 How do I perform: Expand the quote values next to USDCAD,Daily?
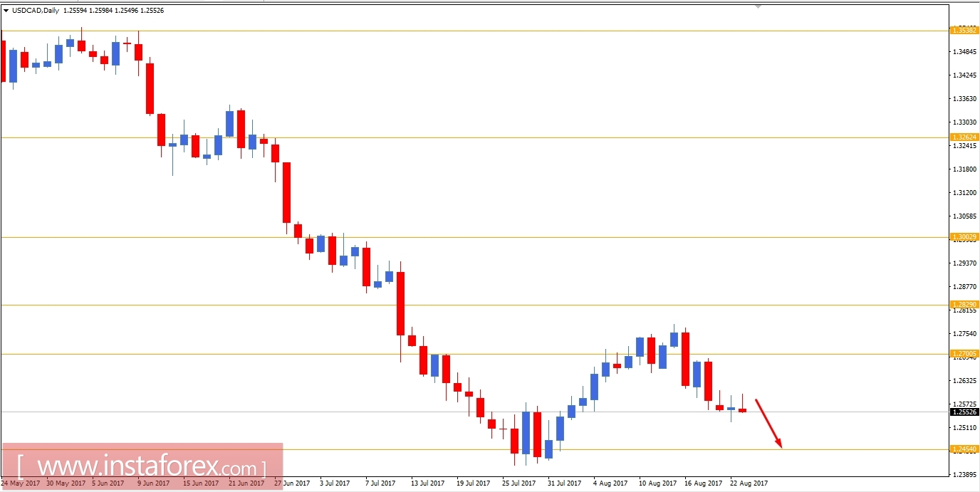tap(114, 11)
